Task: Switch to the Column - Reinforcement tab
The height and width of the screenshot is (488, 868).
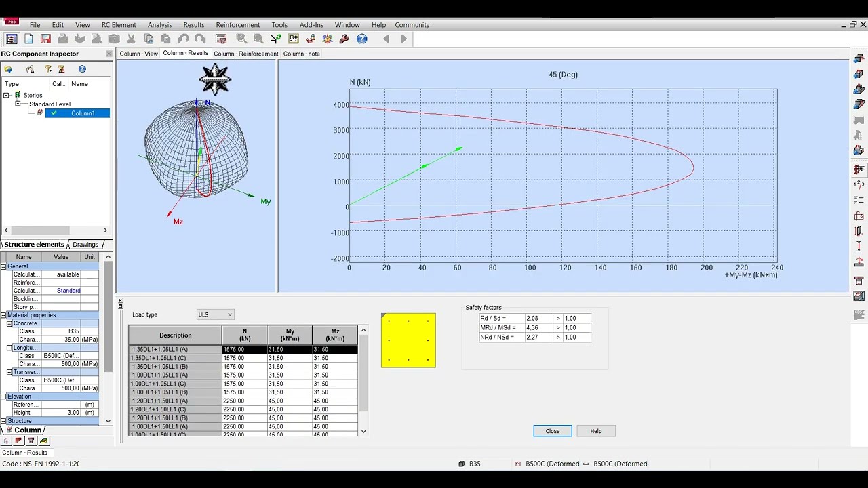Action: point(245,54)
